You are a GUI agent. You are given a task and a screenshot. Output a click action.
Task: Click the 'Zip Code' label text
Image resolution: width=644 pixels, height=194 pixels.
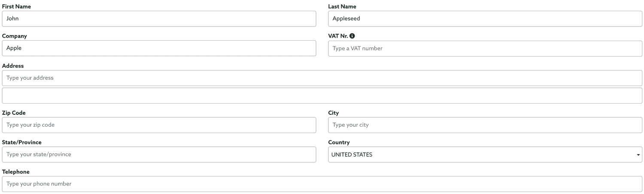[14, 113]
